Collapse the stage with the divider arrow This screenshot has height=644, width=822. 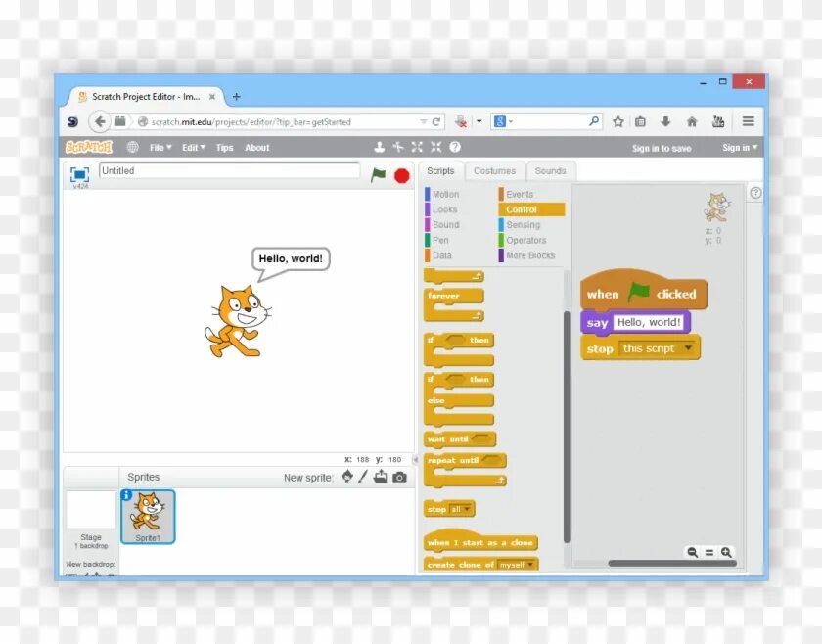tap(415, 460)
